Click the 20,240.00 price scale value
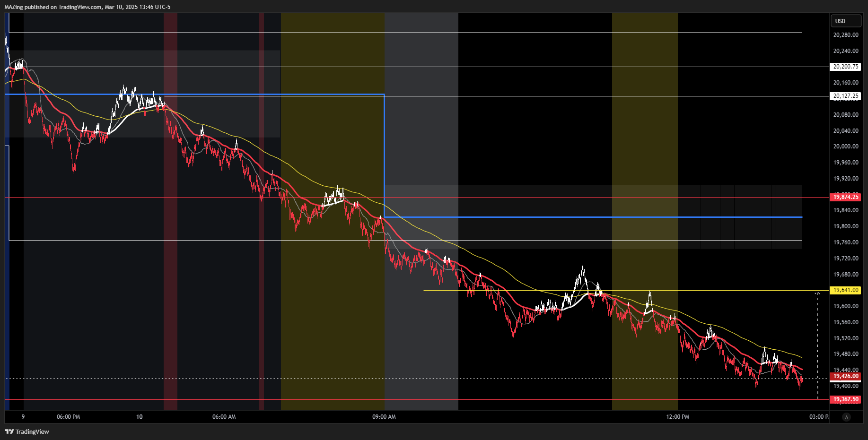868x440 pixels. [x=846, y=51]
